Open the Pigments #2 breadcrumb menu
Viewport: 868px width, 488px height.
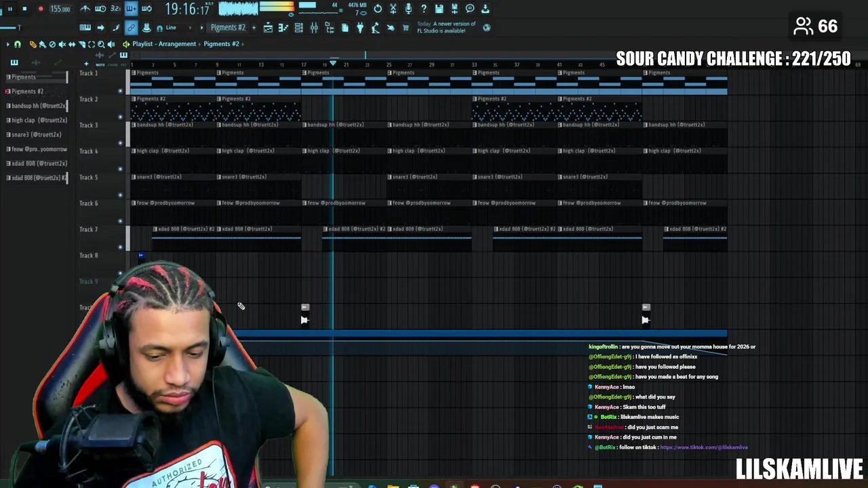(x=221, y=44)
